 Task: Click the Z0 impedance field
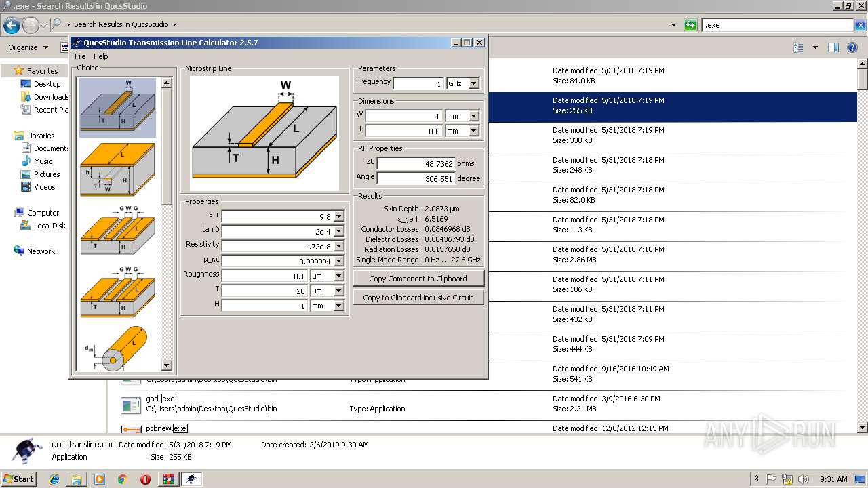(416, 163)
